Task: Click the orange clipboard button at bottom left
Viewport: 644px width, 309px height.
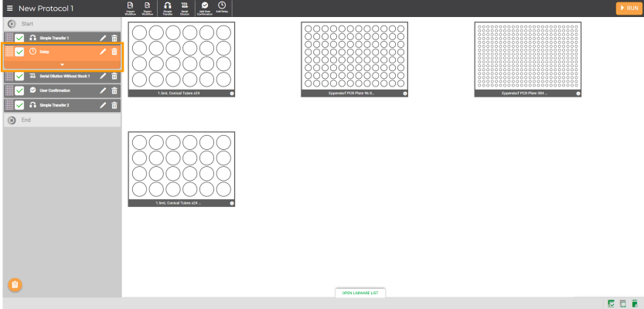Action: click(14, 285)
